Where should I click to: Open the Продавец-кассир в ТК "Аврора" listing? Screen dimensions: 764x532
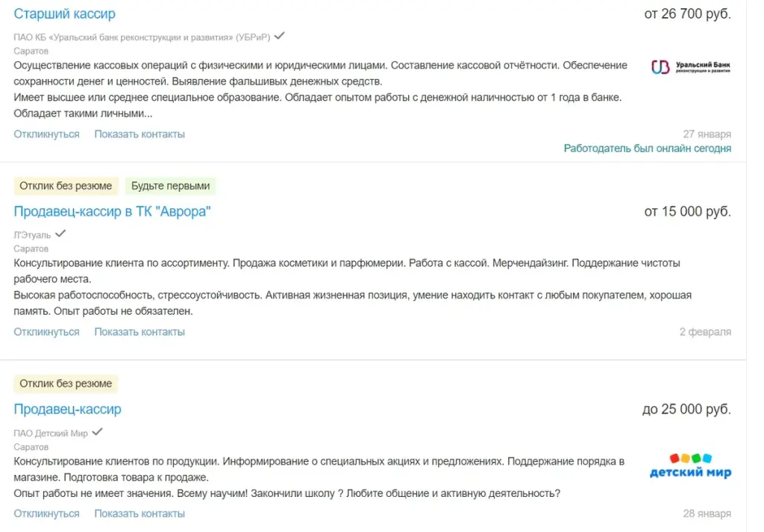tap(112, 212)
